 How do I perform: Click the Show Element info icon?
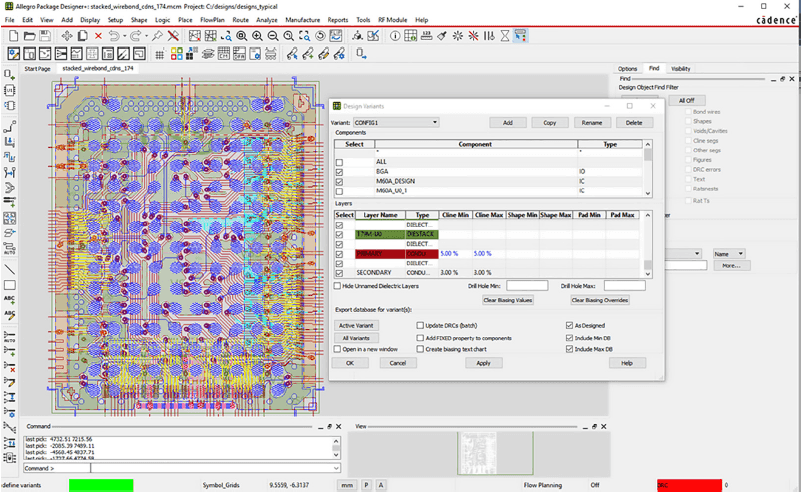(395, 36)
